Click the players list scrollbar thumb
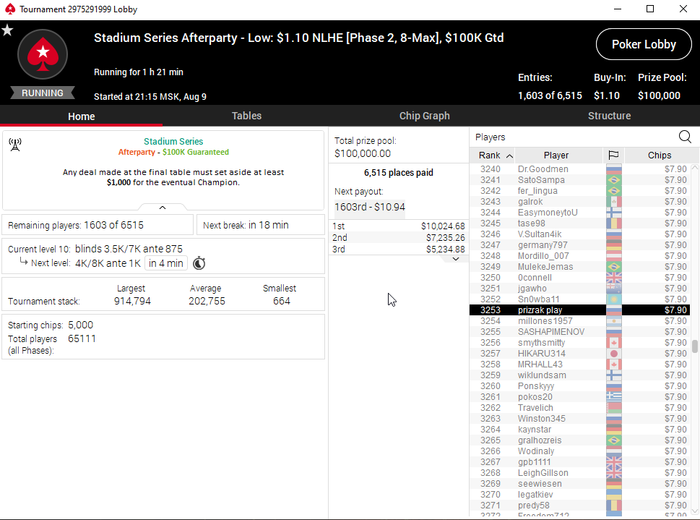Screen dimensions: 700x520 pyautogui.click(x=695, y=346)
